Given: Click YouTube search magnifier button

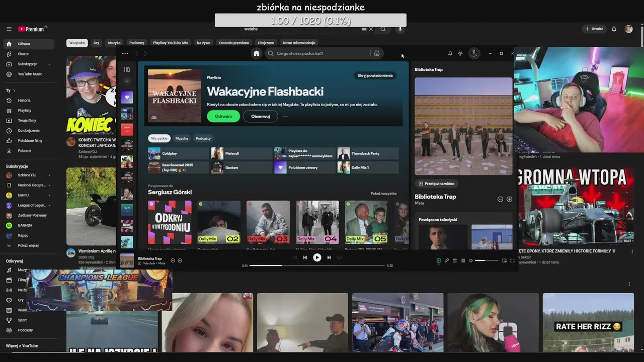Looking at the screenshot, I should pos(383,29).
